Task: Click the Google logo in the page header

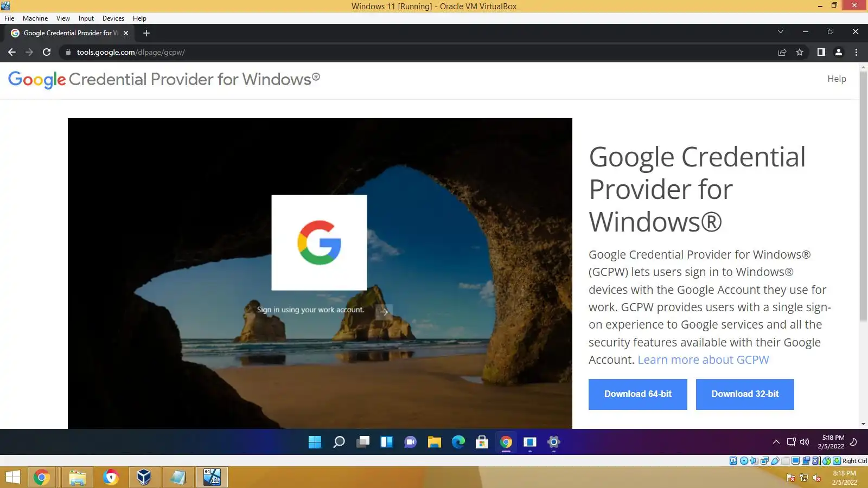Action: click(37, 80)
